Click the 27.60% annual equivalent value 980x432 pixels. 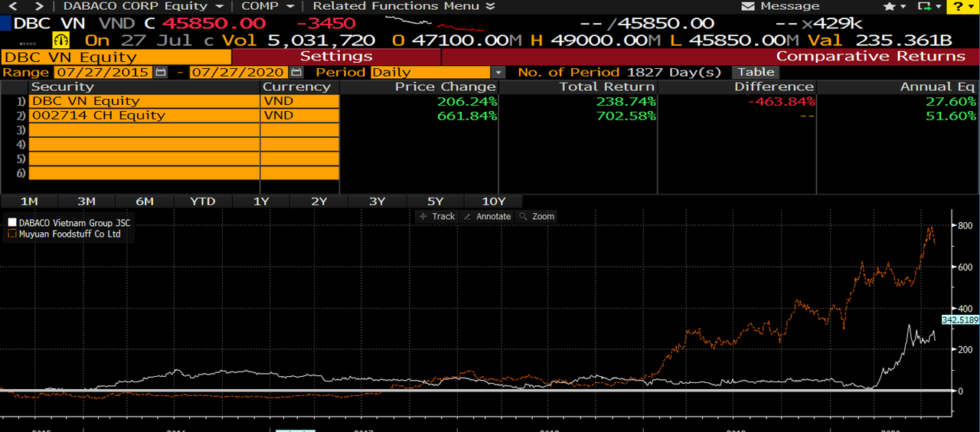[x=951, y=101]
